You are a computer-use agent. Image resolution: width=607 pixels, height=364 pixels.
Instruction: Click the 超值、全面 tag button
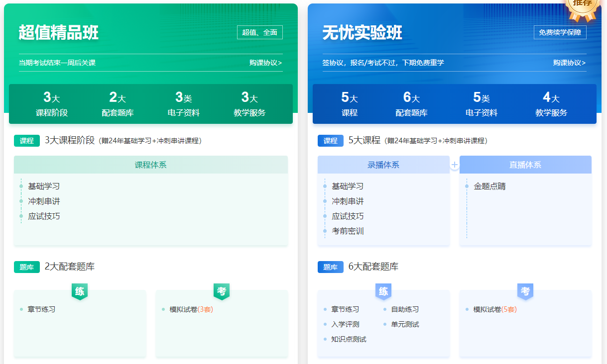(260, 32)
